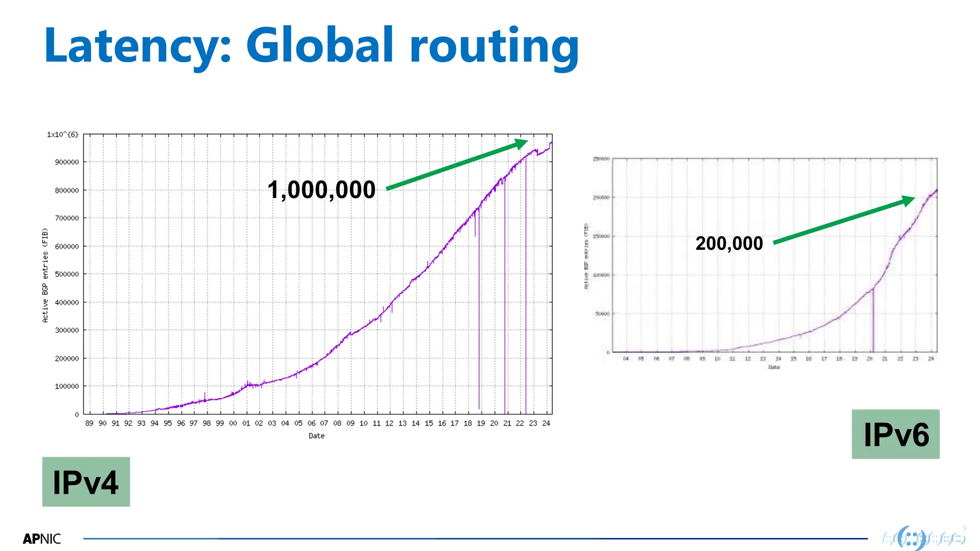Screen dimensions: 980x551
Task: Click the '1x10^{6}' y-axis label
Action: click(62, 134)
